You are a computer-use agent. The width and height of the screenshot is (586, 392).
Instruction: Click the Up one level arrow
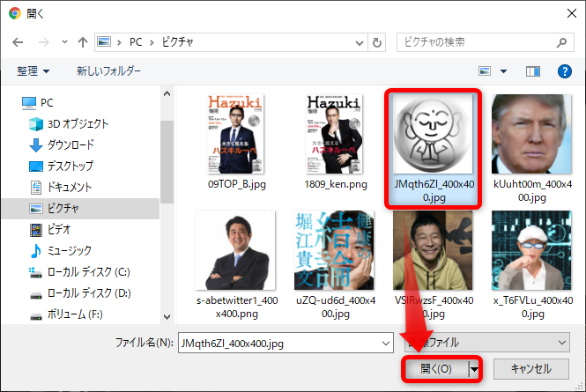(x=82, y=41)
